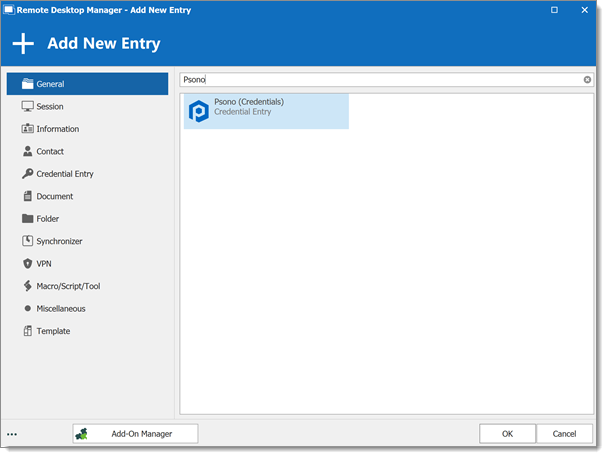The image size is (607, 458).
Task: Click the Template icon
Action: pos(27,331)
